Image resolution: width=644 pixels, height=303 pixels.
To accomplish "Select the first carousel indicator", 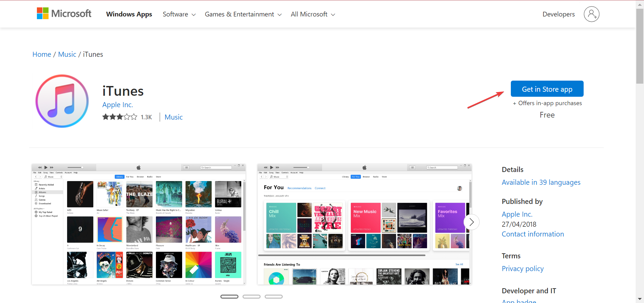I will tap(229, 297).
